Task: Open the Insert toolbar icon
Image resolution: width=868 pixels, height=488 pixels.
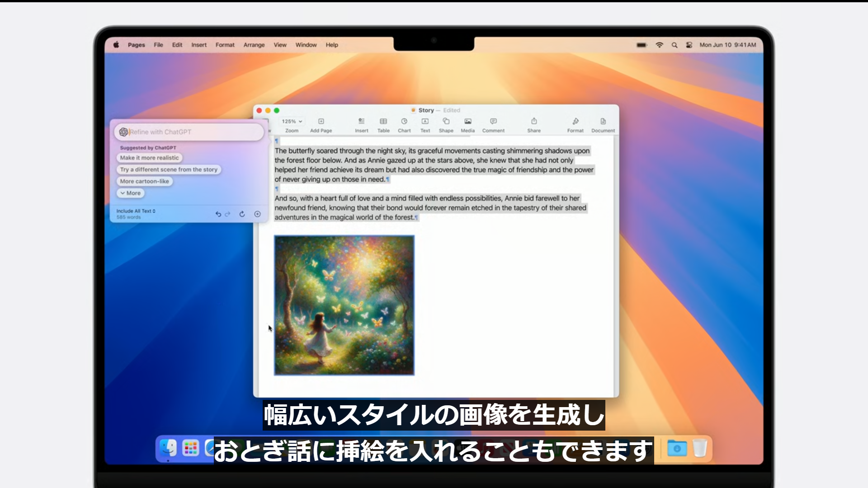Action: pos(361,122)
